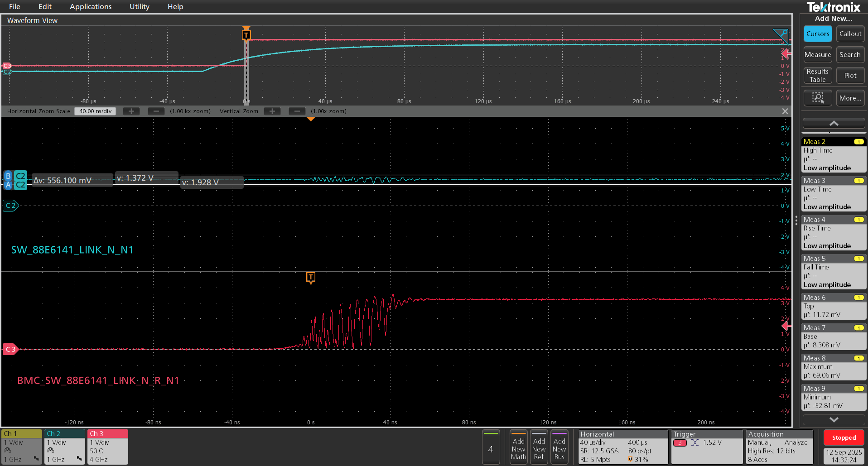
Task: Click the date and time display
Action: point(844,456)
